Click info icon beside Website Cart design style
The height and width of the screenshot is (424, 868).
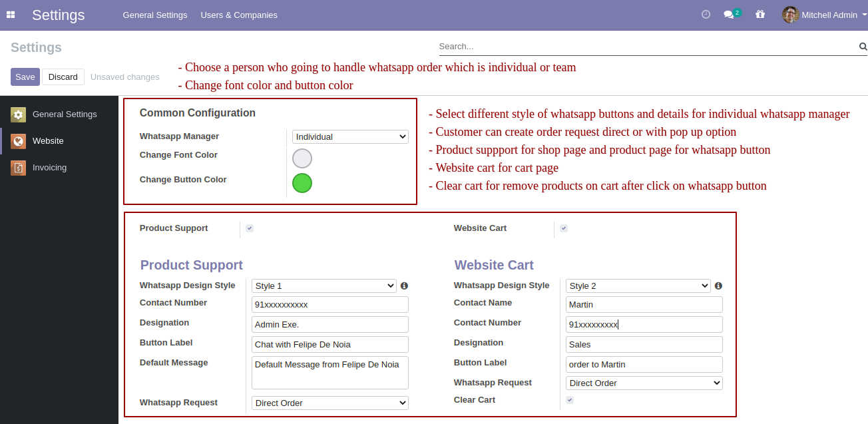point(718,286)
